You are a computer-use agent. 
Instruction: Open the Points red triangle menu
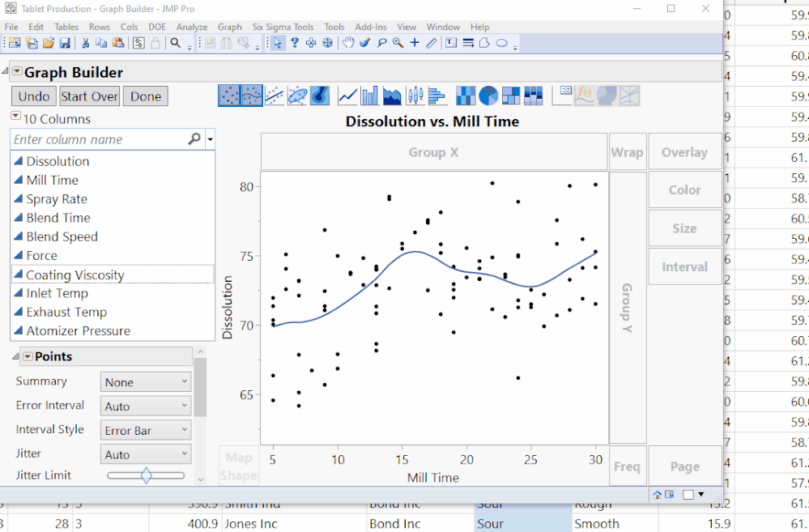(x=28, y=356)
